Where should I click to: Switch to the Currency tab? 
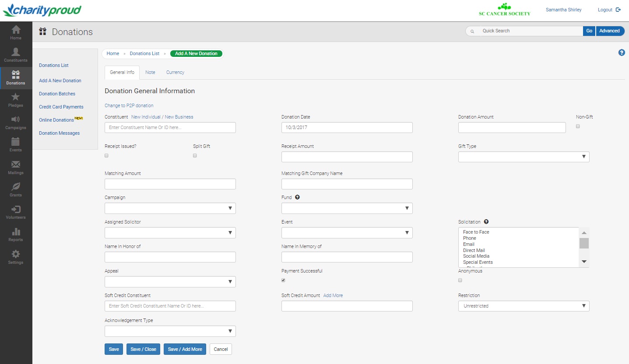175,72
